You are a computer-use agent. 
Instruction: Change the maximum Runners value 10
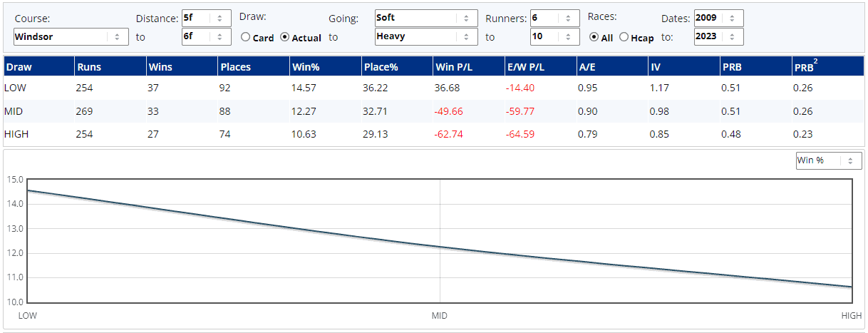pos(554,36)
